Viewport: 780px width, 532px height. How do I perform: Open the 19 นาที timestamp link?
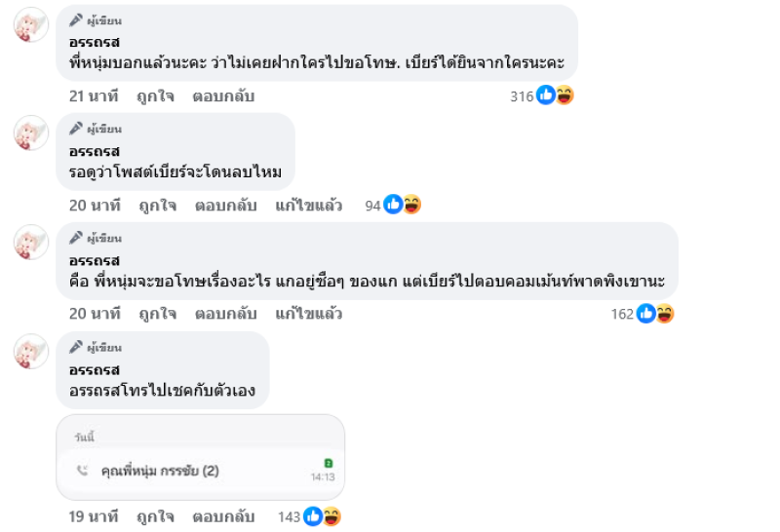pyautogui.click(x=92, y=516)
